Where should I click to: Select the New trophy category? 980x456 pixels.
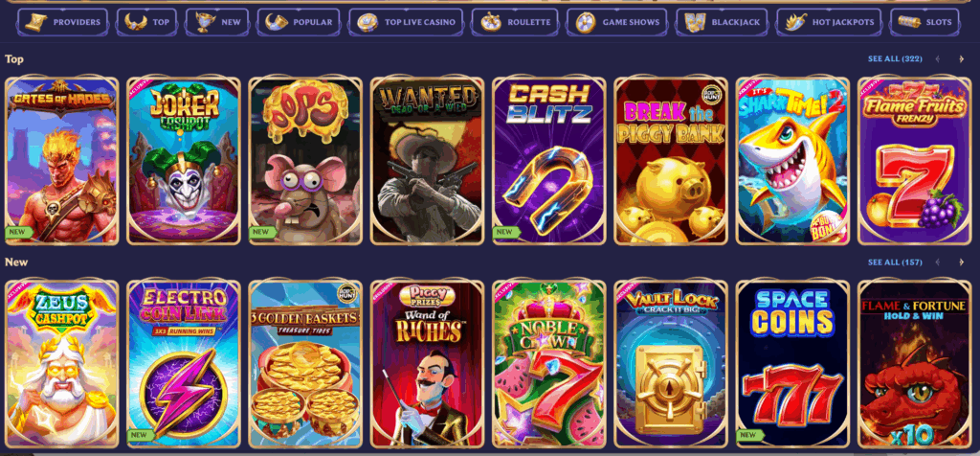click(x=217, y=23)
